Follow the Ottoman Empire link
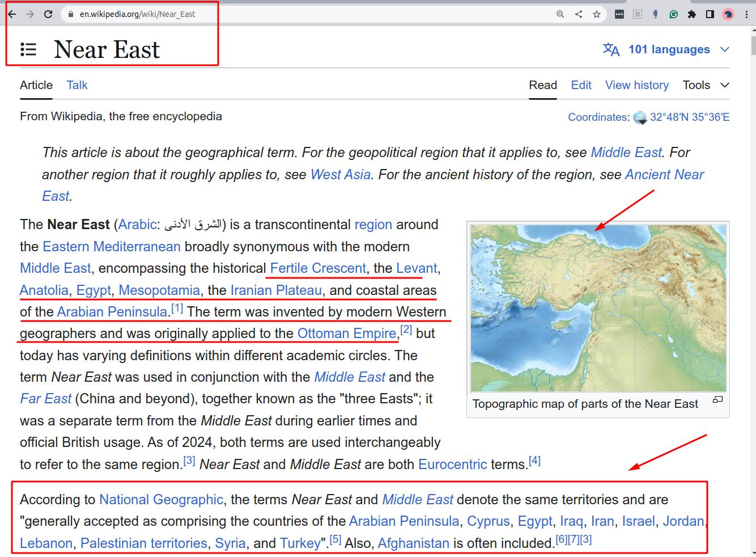 [346, 334]
